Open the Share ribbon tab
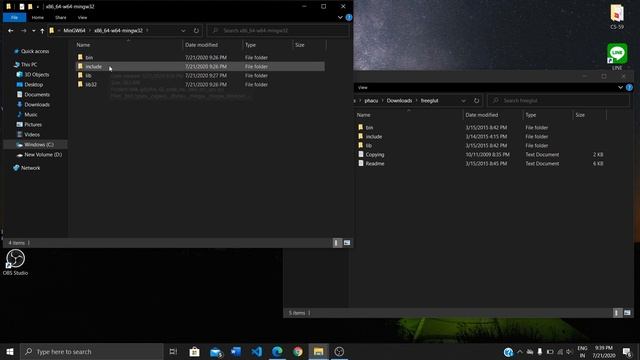This screenshot has width=640, height=360. (x=60, y=18)
